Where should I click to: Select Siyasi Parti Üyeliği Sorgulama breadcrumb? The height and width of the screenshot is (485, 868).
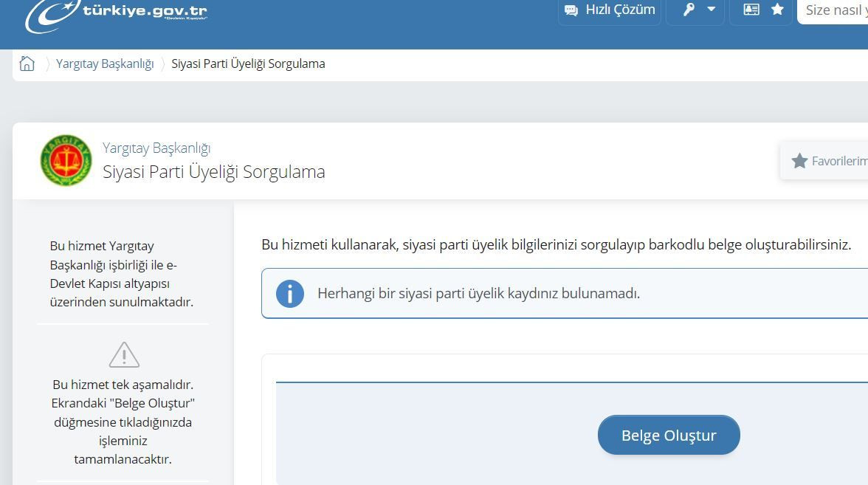pos(248,63)
